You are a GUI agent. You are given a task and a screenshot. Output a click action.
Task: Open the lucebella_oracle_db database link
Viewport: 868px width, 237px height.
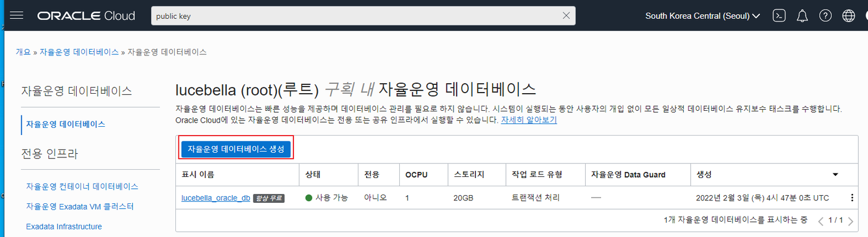(216, 198)
